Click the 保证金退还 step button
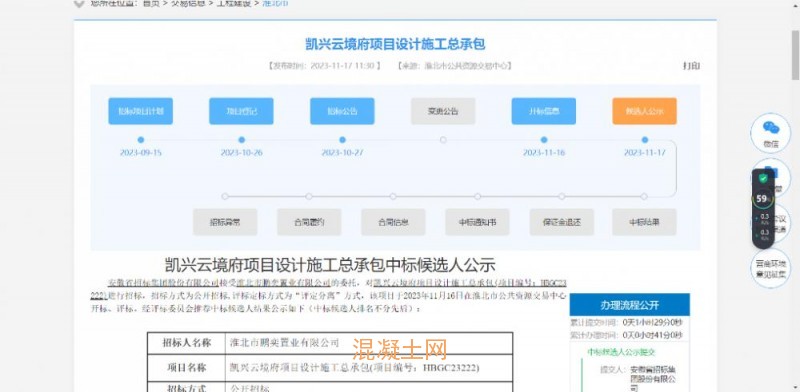 [x=562, y=222]
